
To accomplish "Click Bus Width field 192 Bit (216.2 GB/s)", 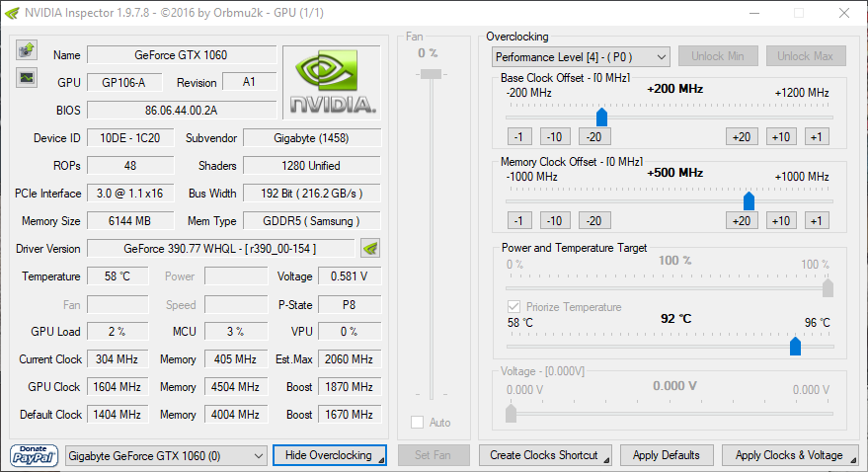I will pyautogui.click(x=312, y=194).
